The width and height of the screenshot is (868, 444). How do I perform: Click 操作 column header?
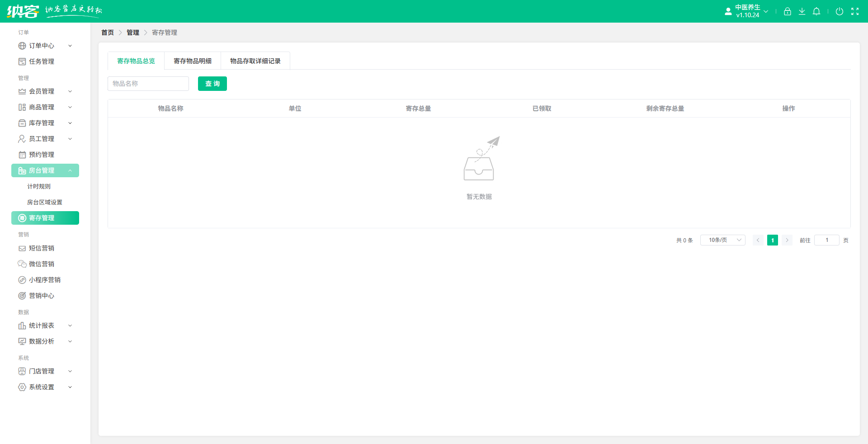point(788,109)
